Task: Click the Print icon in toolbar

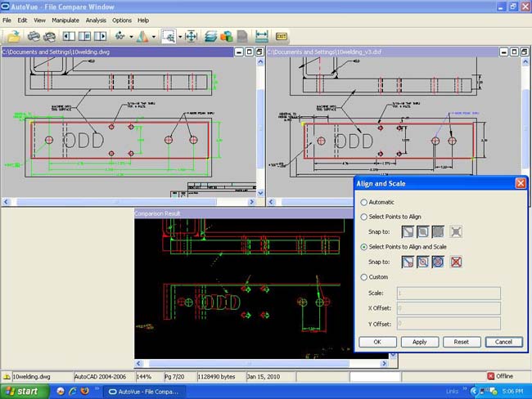Action: tap(34, 36)
